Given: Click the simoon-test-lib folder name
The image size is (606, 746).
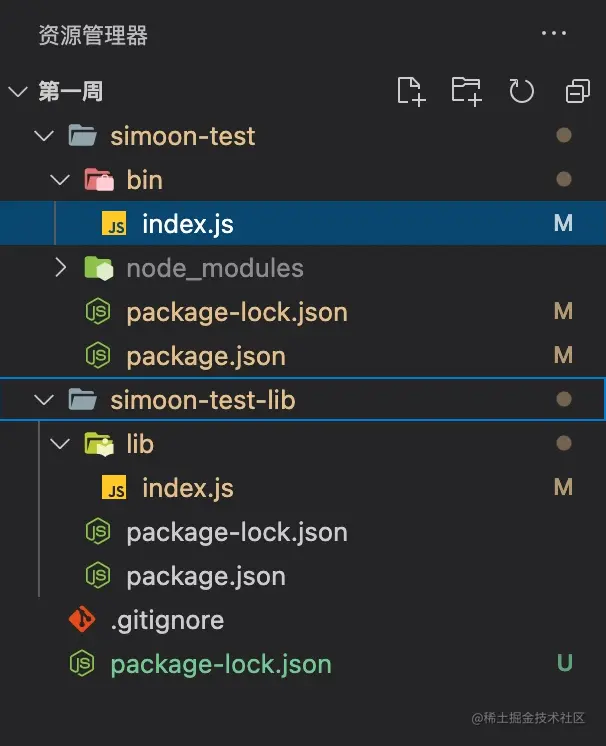Looking at the screenshot, I should pyautogui.click(x=203, y=400).
